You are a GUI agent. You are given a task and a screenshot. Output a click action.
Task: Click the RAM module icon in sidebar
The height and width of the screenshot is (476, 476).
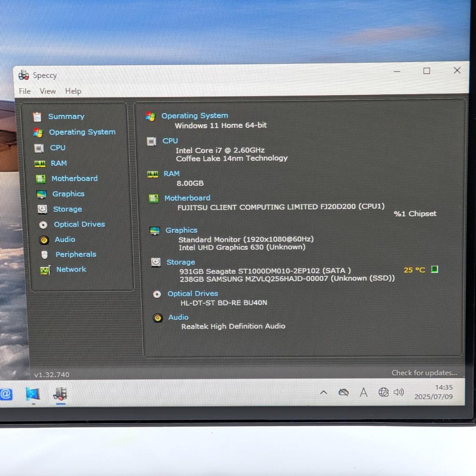point(40,164)
